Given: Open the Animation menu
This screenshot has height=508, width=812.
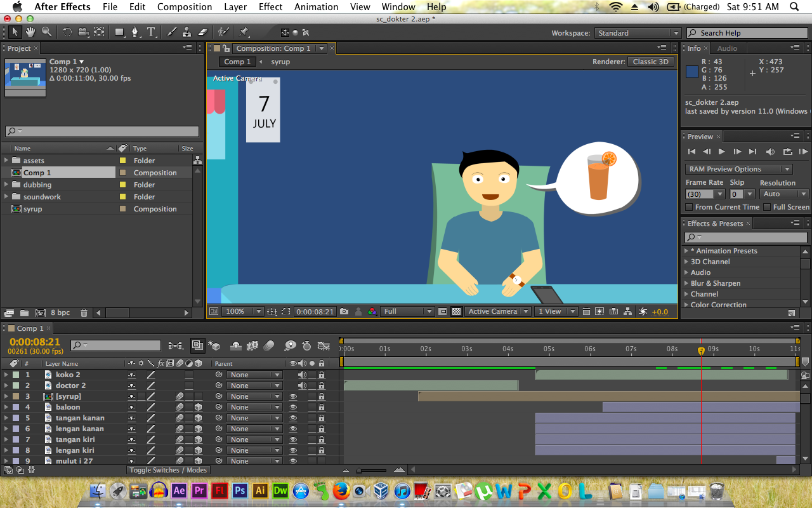Looking at the screenshot, I should click(316, 7).
